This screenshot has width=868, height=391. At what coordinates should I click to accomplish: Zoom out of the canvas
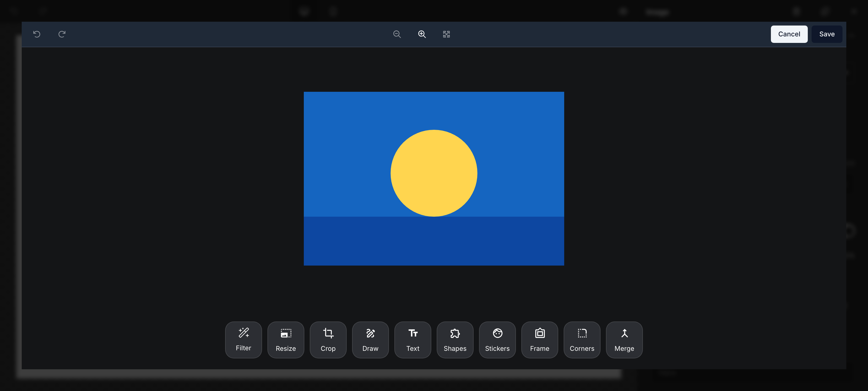click(397, 34)
